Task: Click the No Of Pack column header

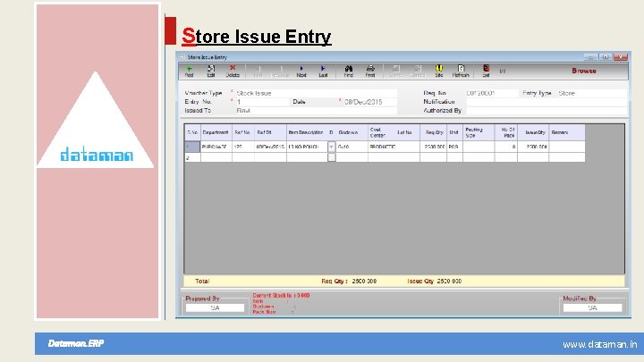Action: point(506,132)
